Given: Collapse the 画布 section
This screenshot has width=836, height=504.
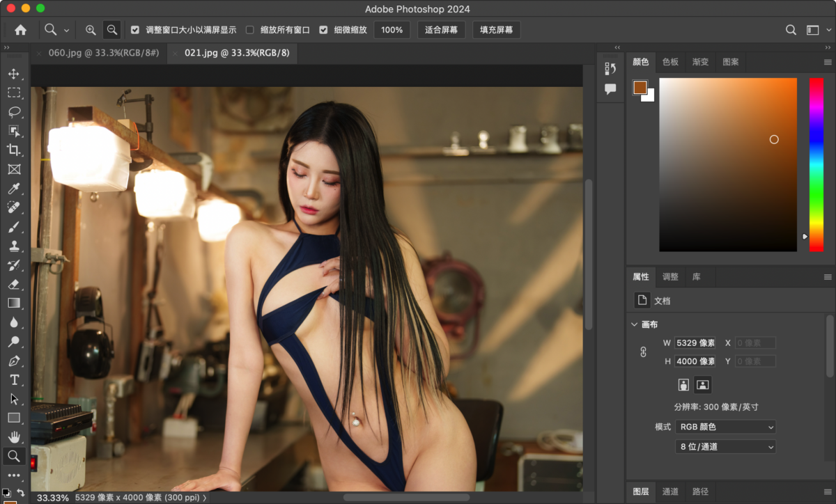Looking at the screenshot, I should coord(634,324).
